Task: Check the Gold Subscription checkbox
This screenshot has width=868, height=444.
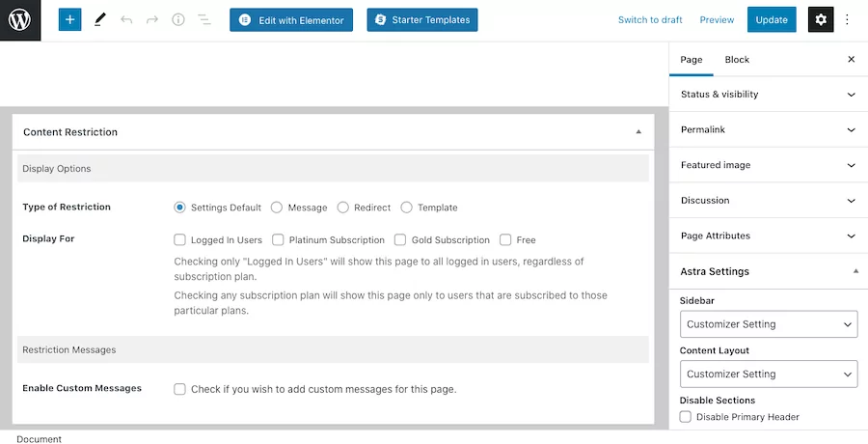Action: tap(401, 240)
